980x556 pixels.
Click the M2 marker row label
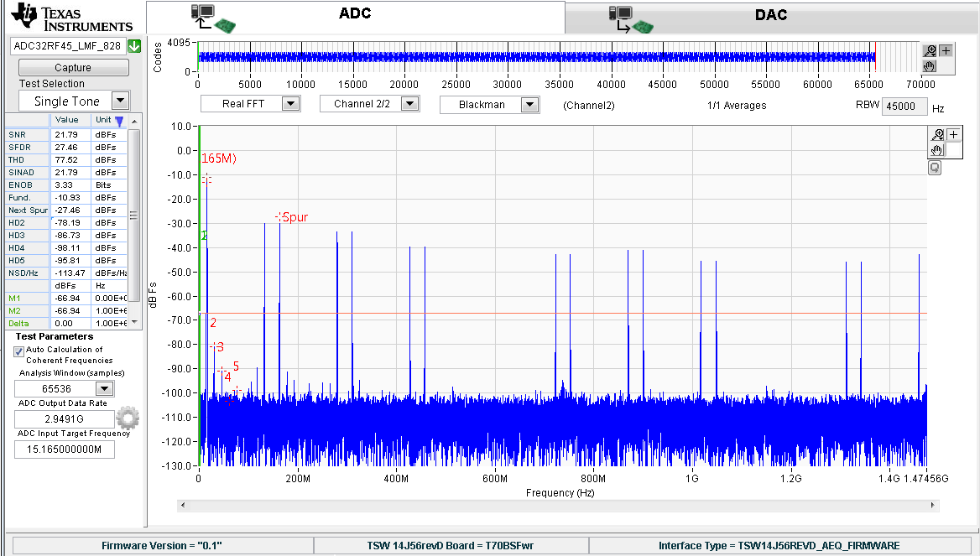point(14,310)
